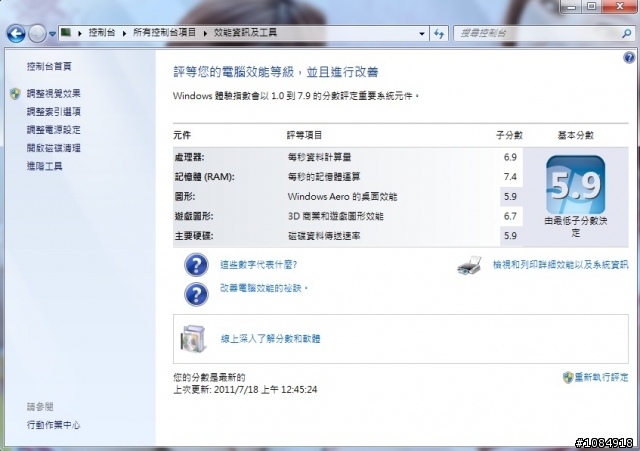Open 改善電腦效能的秘訣 link
The width and height of the screenshot is (640, 451).
[x=264, y=288]
